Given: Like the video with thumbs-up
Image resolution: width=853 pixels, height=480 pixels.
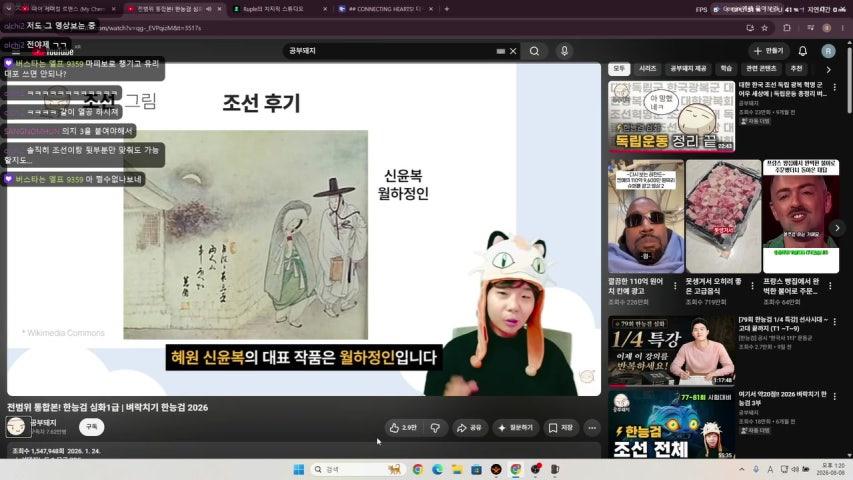Looking at the screenshot, I should point(403,428).
